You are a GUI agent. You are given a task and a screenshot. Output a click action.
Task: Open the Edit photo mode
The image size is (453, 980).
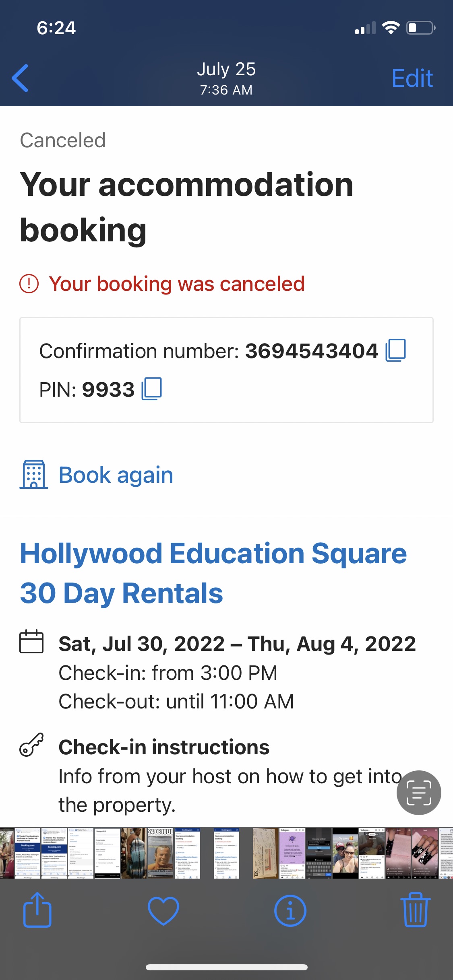[x=412, y=78]
